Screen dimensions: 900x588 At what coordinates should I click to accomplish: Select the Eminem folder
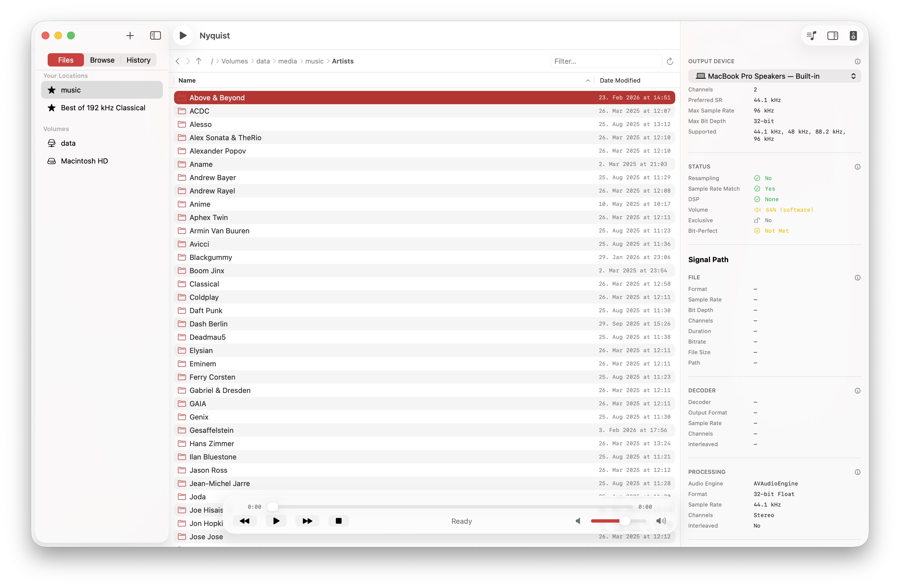point(424,364)
